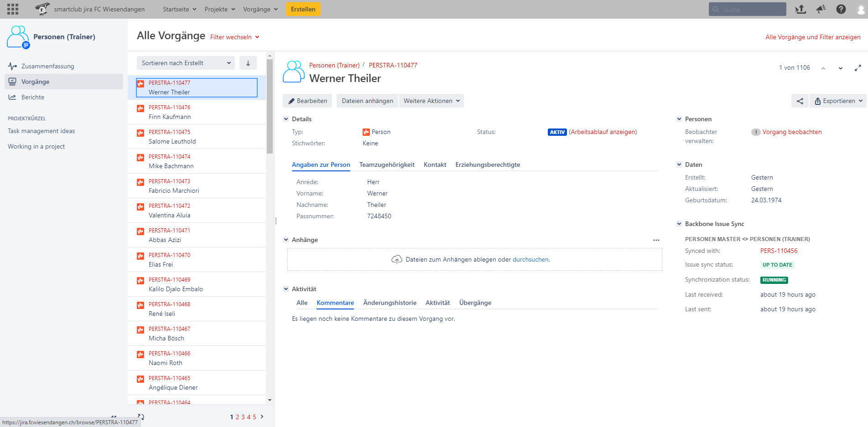This screenshot has width=868, height=427.
Task: Click the help question mark icon
Action: 841,9
